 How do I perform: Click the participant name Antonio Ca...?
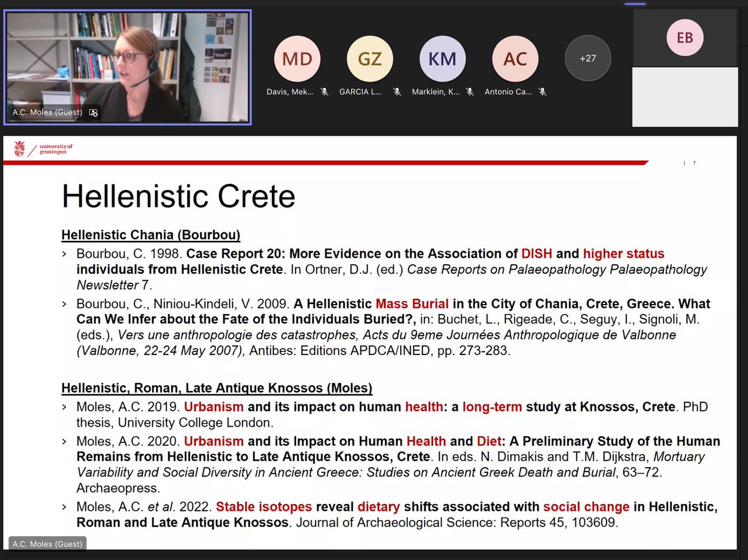tap(509, 92)
